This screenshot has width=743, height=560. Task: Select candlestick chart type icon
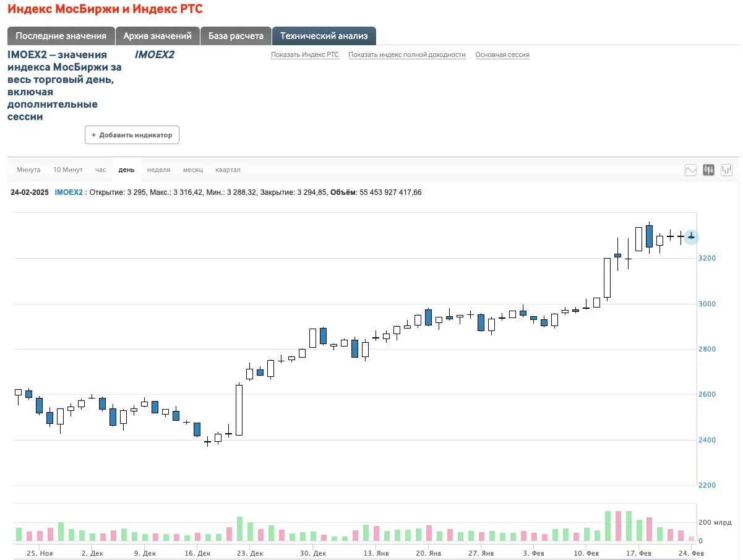point(709,170)
